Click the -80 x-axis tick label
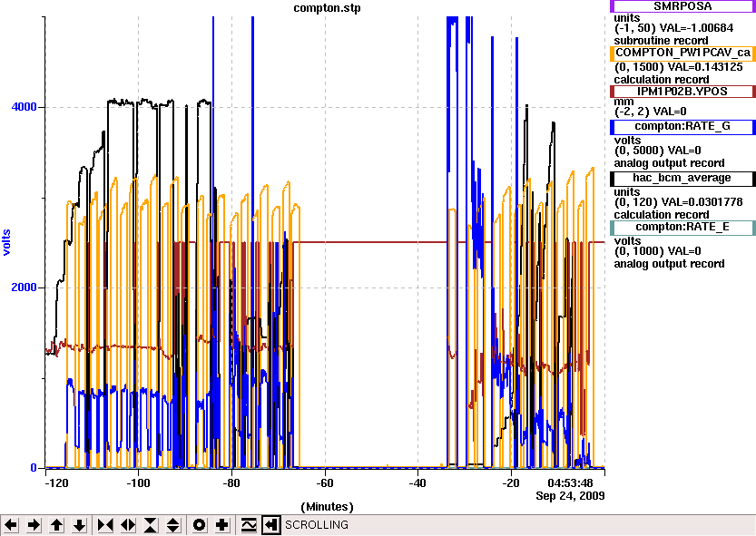 (x=231, y=483)
